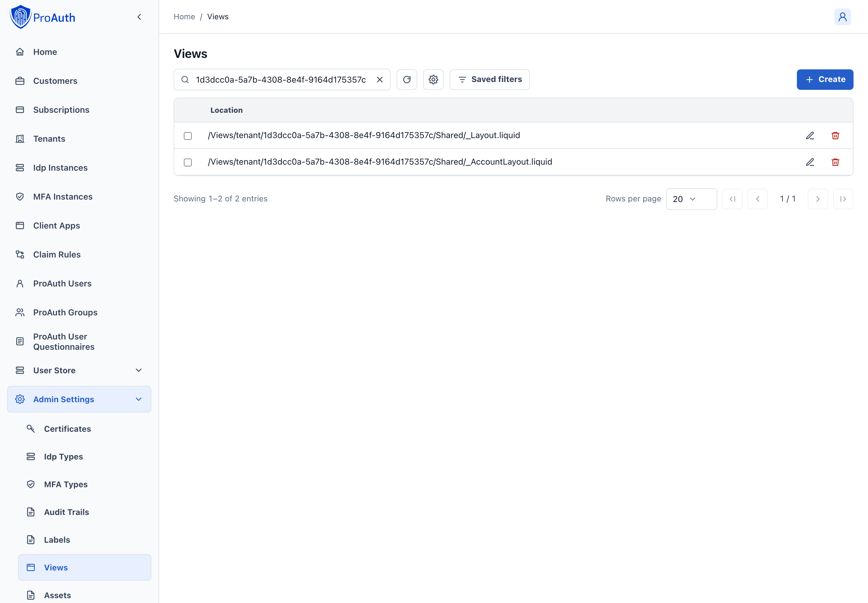Viewport: 868px width, 603px height.
Task: Go to the previous page
Action: tap(758, 199)
